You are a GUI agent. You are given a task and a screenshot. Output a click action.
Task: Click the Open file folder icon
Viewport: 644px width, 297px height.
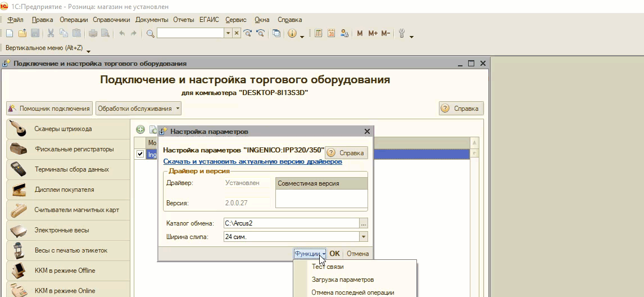point(22,34)
